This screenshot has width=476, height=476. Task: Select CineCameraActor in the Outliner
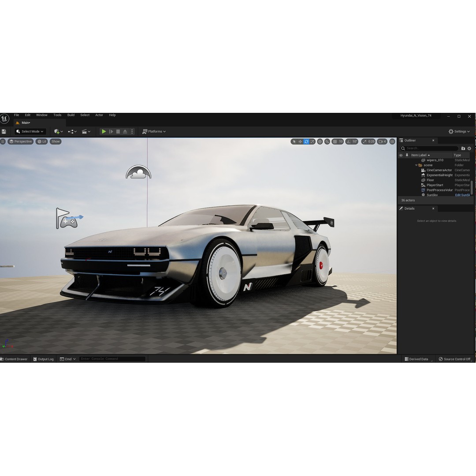439,170
